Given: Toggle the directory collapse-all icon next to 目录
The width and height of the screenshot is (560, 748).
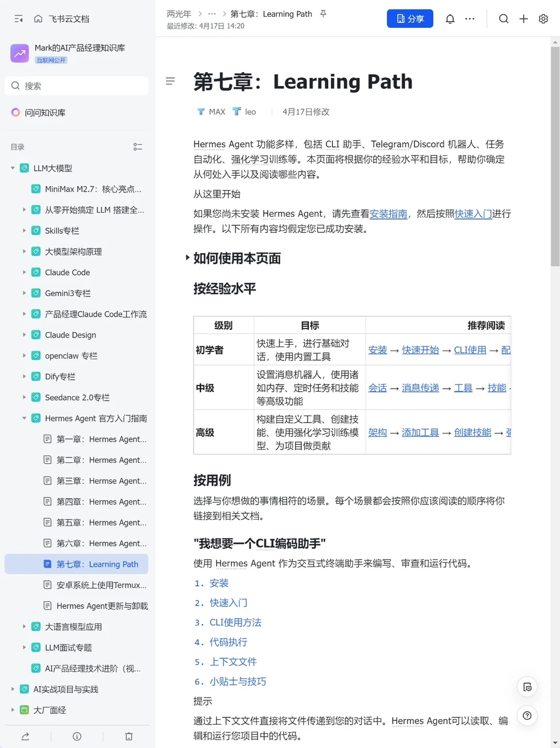Looking at the screenshot, I should pos(138,147).
